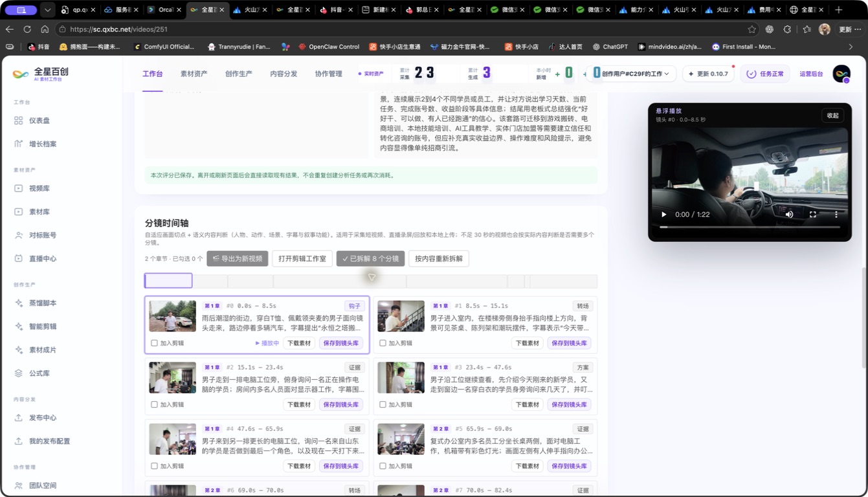Viewport: 868px width, 497px height.
Task: Open thumbnail of shot #2
Action: [172, 377]
